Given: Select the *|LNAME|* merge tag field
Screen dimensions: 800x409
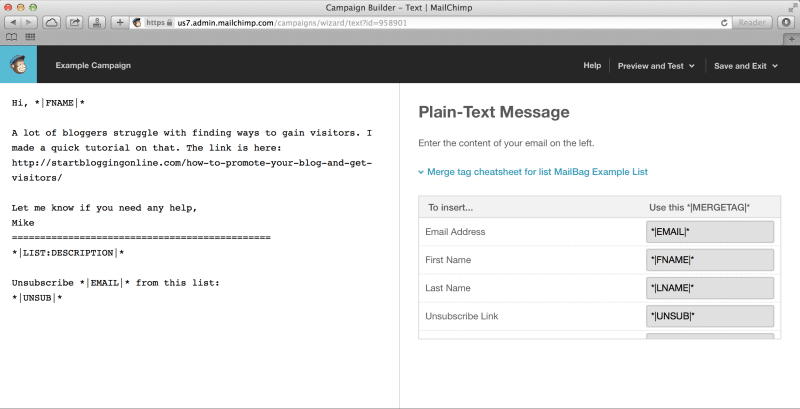Looking at the screenshot, I should click(710, 288).
